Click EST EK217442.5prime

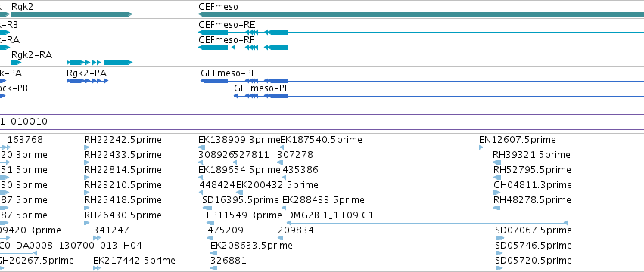pos(134,261)
